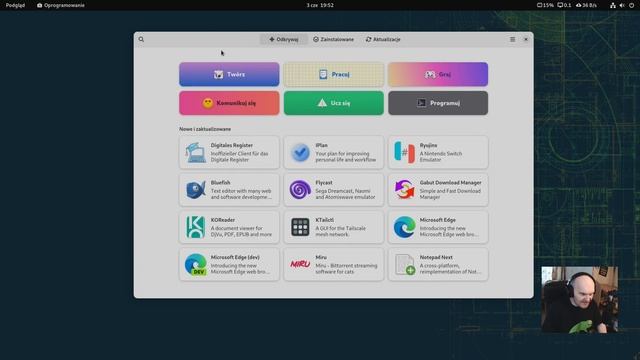Select the Gabut Download Manager title

coord(450,182)
